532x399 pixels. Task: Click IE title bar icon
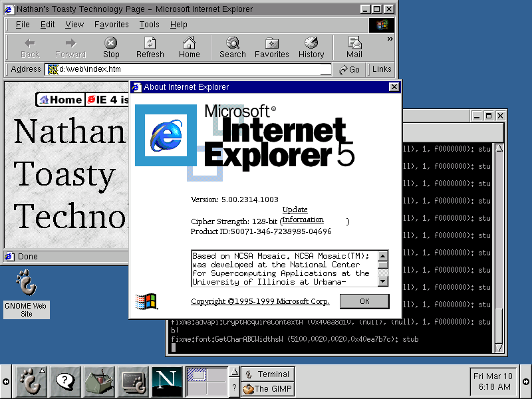point(9,9)
